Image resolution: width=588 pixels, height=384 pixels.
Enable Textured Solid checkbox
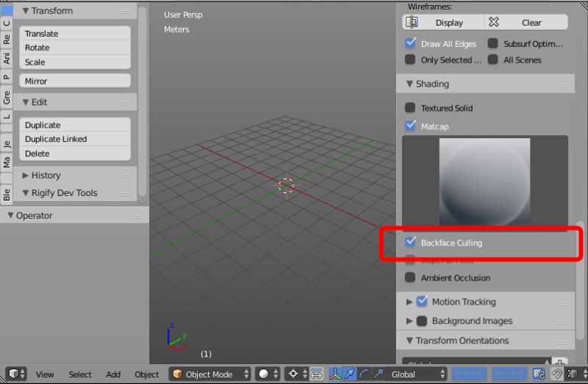tap(410, 107)
